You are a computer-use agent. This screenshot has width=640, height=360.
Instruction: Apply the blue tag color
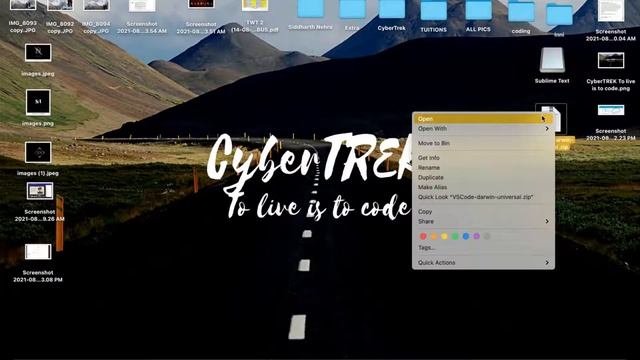pos(466,236)
